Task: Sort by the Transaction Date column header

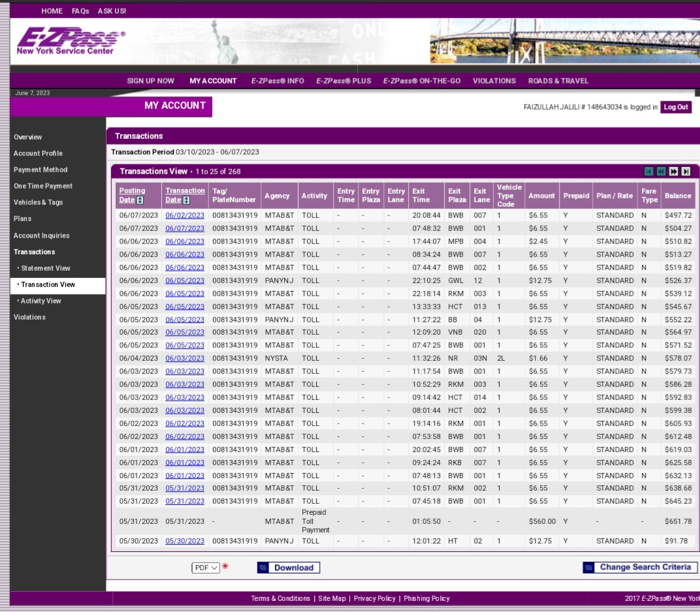Action: point(185,195)
